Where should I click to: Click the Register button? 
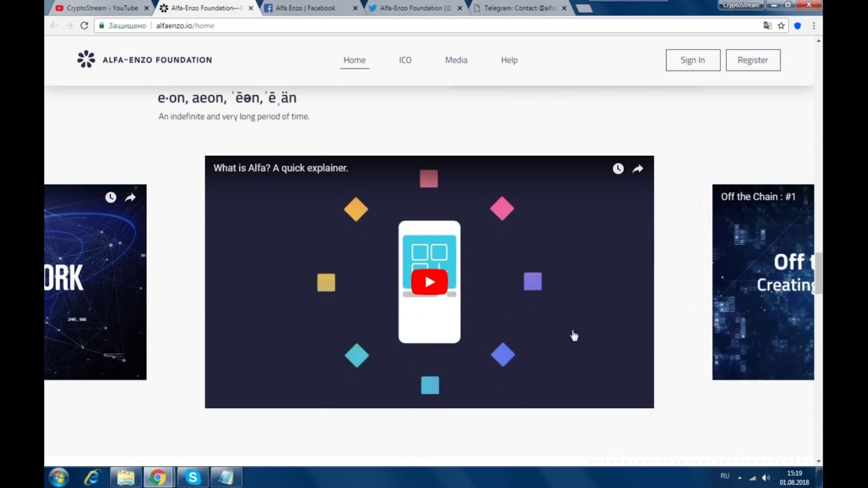pos(753,60)
